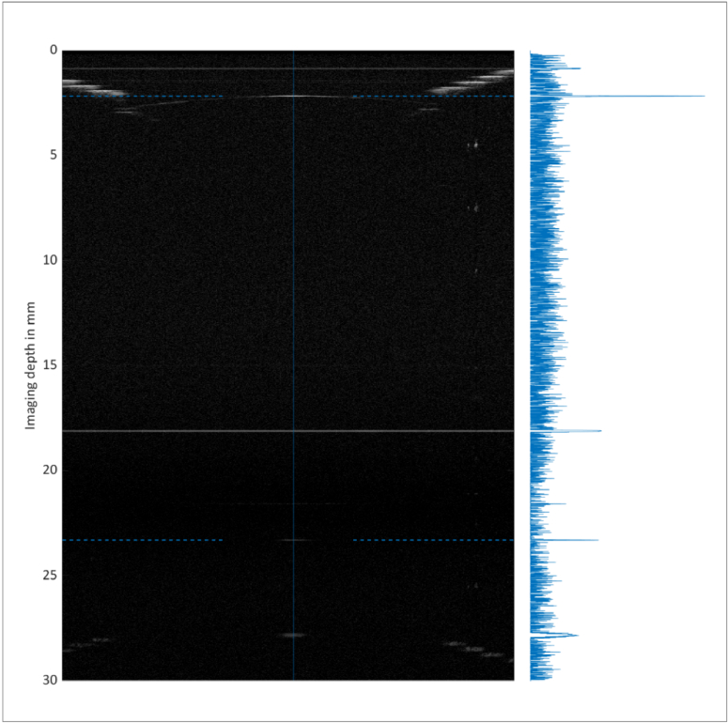Select the lower right dashed line near 23 mm
Viewport: 728px width, 723px height.
click(x=432, y=540)
